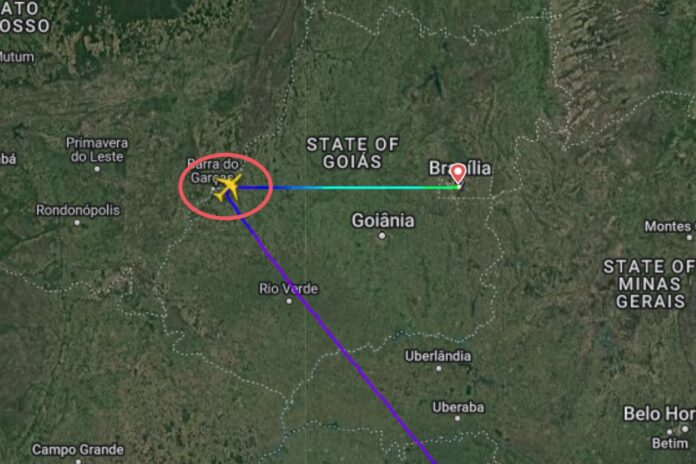The height and width of the screenshot is (464, 696).
Task: Select the Uberlândia city marker
Action: [439, 369]
